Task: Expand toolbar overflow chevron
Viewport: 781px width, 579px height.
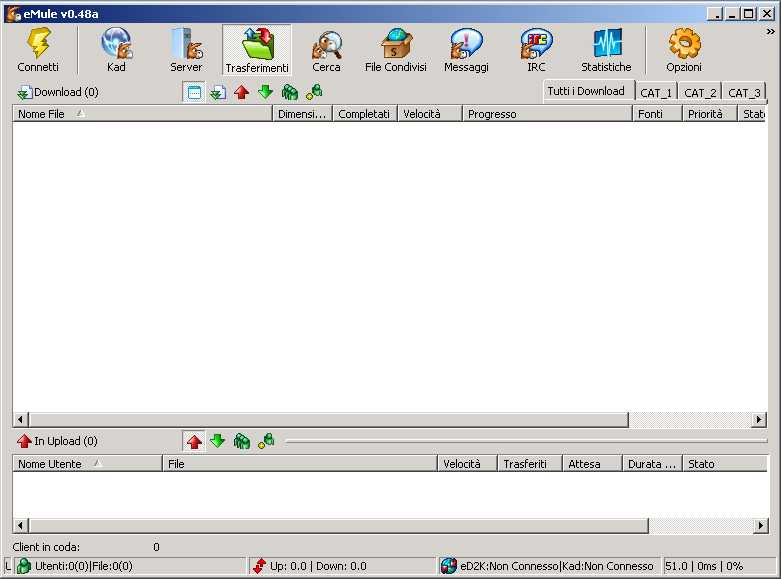Action: pos(770,32)
